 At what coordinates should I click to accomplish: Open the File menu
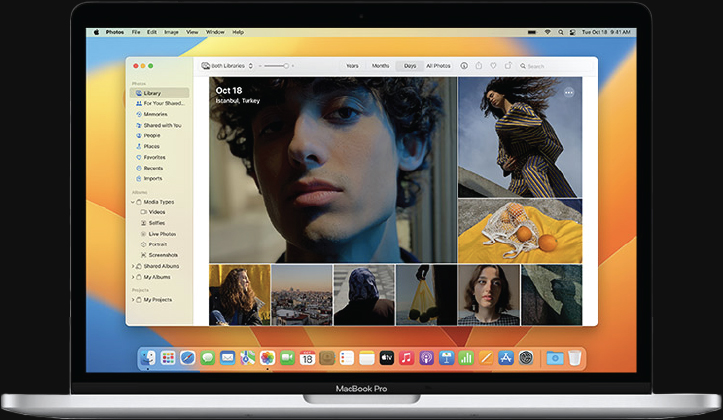click(x=136, y=32)
